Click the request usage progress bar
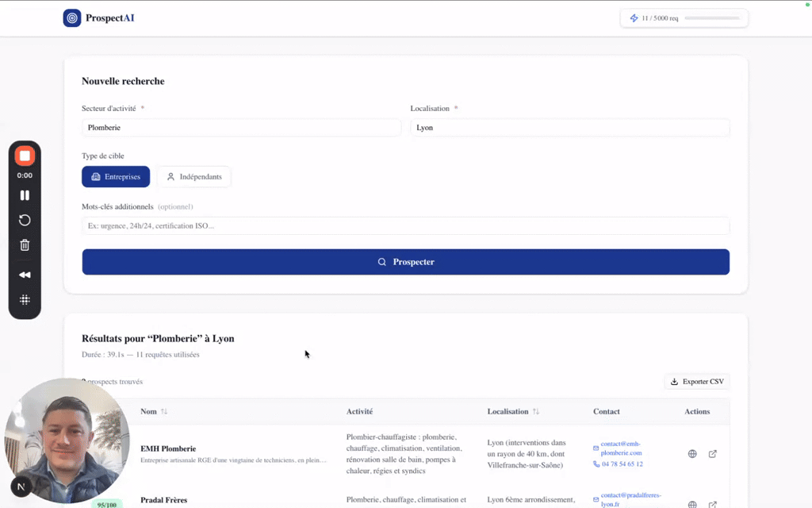The image size is (812, 508). click(x=712, y=18)
